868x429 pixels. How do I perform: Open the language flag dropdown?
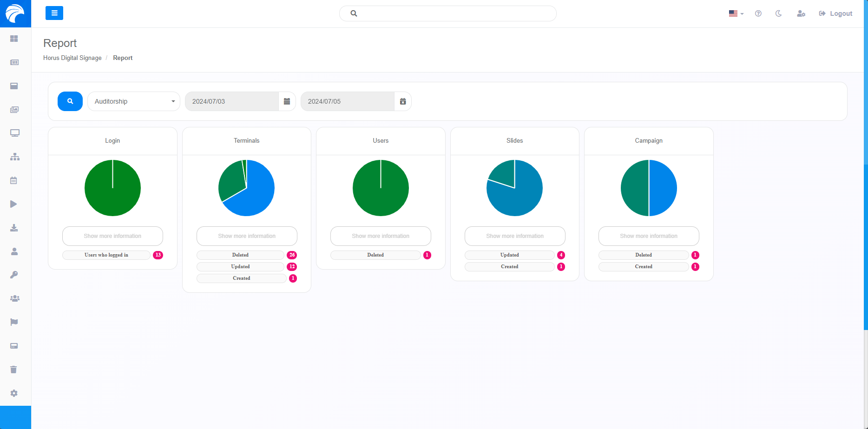tap(736, 13)
